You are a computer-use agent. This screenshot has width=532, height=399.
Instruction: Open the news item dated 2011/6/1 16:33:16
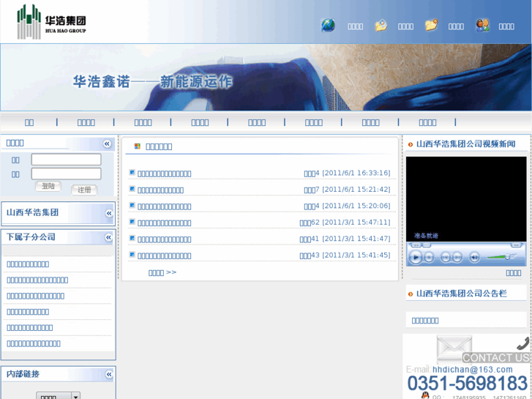tap(164, 174)
